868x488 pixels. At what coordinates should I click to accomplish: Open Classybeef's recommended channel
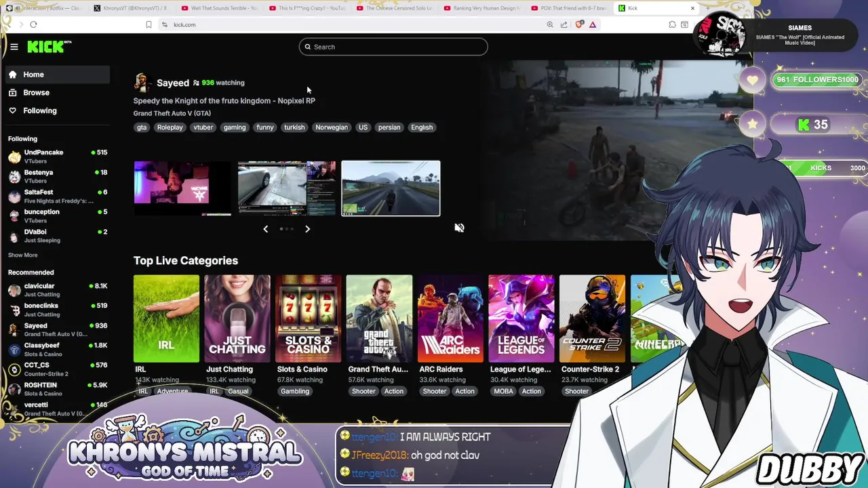click(57, 349)
